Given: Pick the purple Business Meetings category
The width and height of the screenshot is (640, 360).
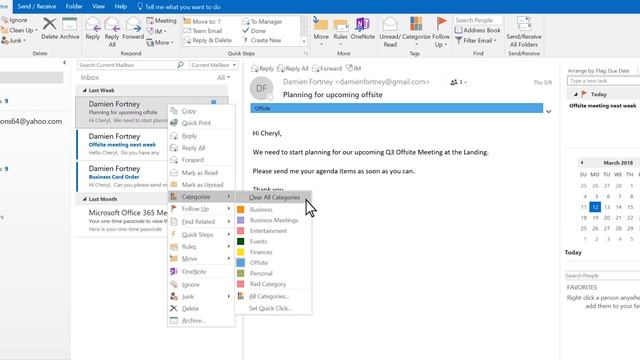Looking at the screenshot, I should [x=273, y=220].
